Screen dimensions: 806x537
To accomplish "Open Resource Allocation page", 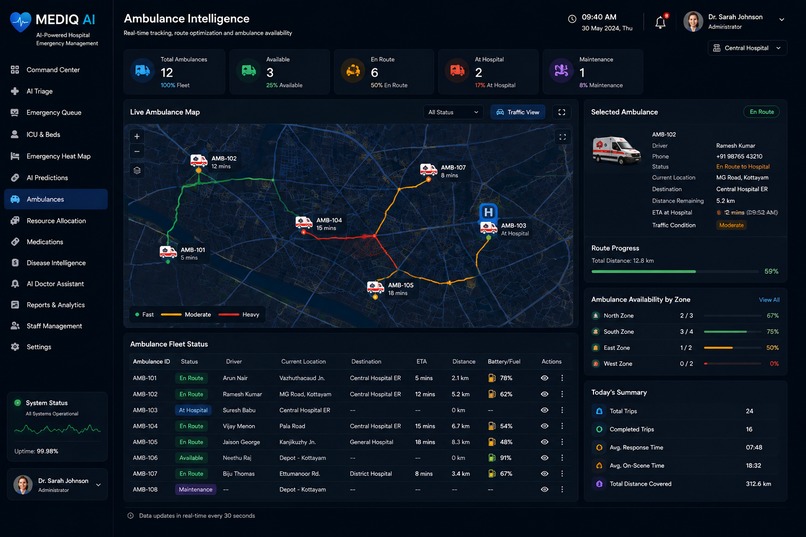I will (x=56, y=221).
